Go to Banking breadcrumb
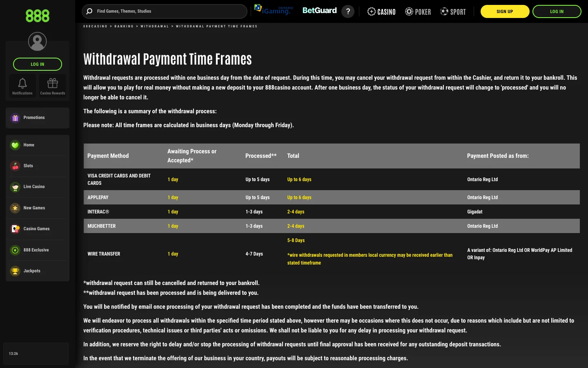This screenshot has height=368, width=588. [124, 26]
